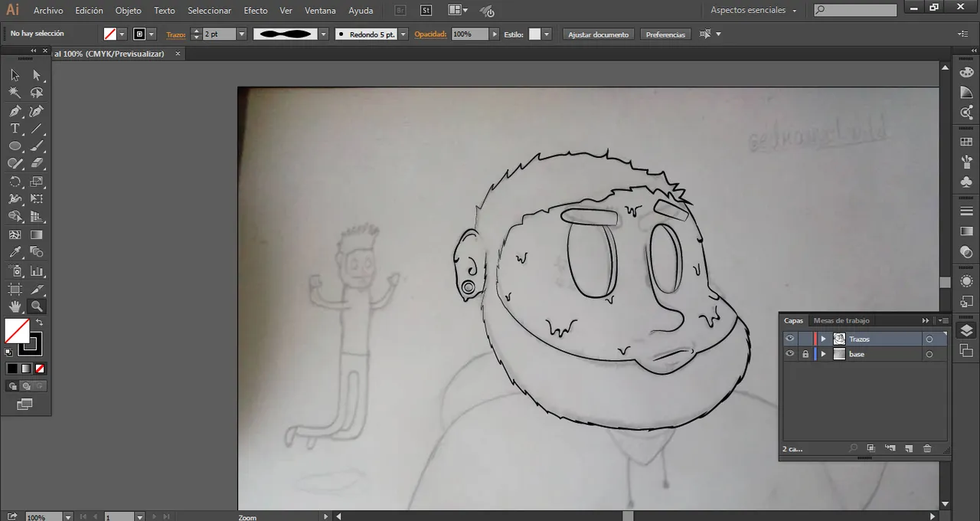Click the black fill color swatch

[12, 369]
